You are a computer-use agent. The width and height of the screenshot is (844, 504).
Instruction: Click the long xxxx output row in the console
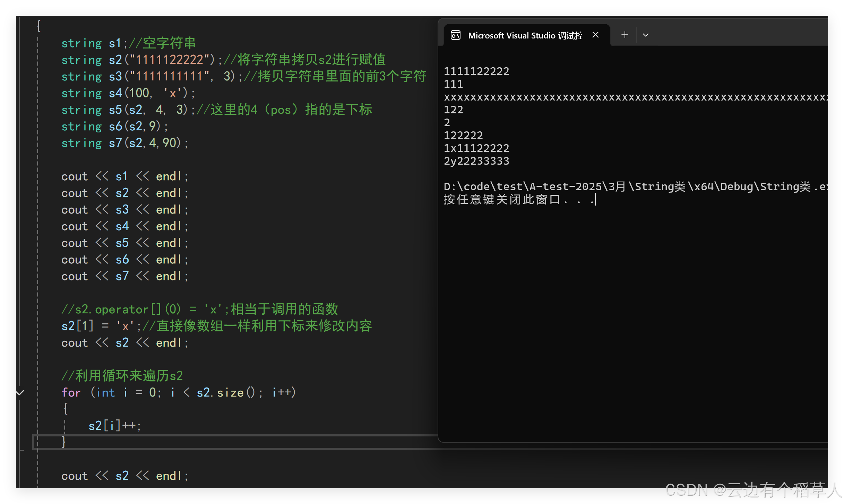[x=635, y=97]
